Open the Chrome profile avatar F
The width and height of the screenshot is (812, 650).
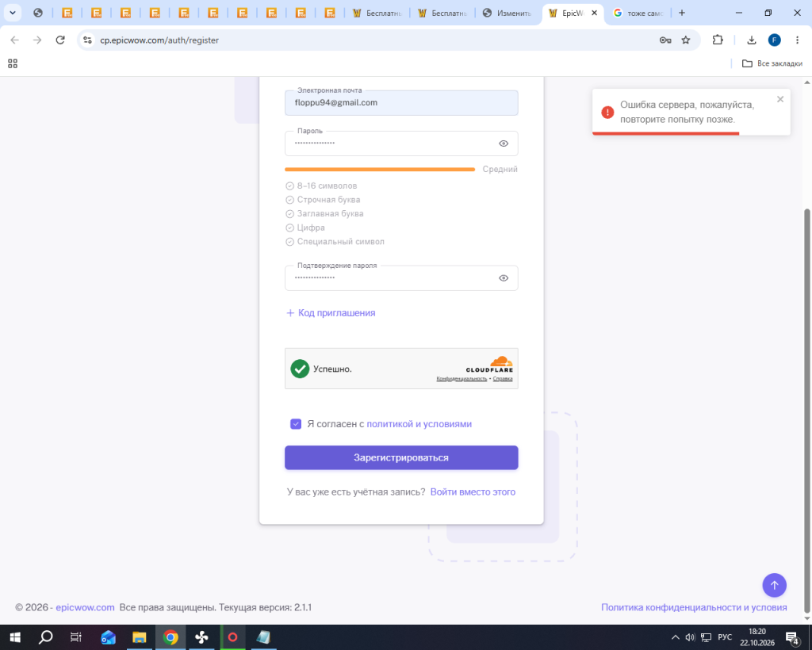click(774, 40)
